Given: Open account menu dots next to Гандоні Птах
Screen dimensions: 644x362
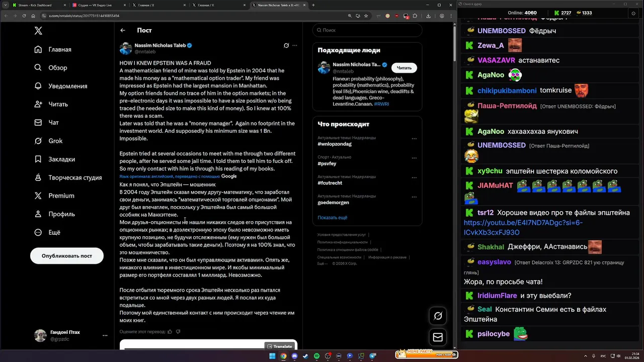Looking at the screenshot, I should click(x=105, y=335).
